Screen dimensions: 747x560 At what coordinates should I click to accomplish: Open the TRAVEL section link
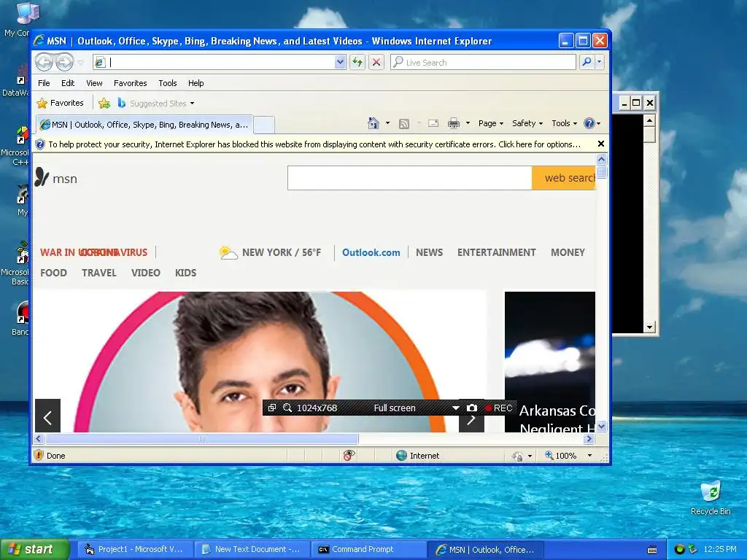pyautogui.click(x=99, y=273)
